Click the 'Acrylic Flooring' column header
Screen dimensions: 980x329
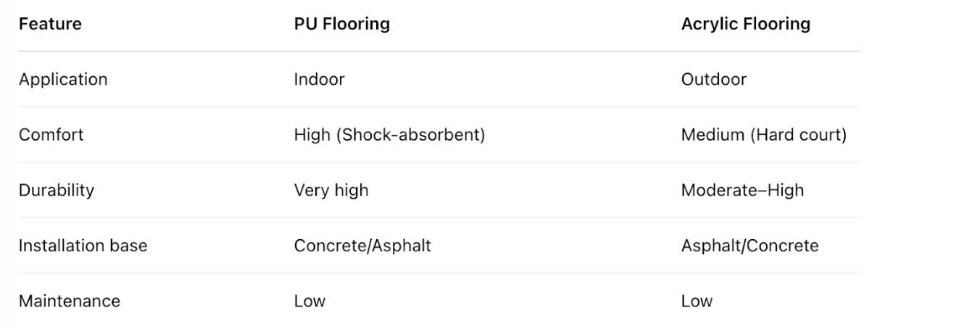745,24
